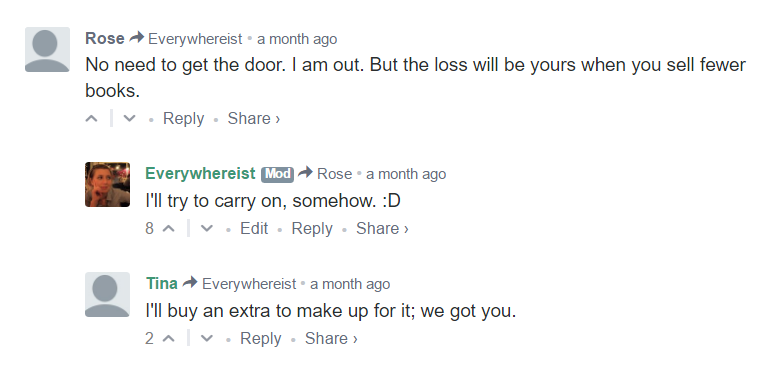Expand Share options on Everywhereist's comment

point(382,228)
